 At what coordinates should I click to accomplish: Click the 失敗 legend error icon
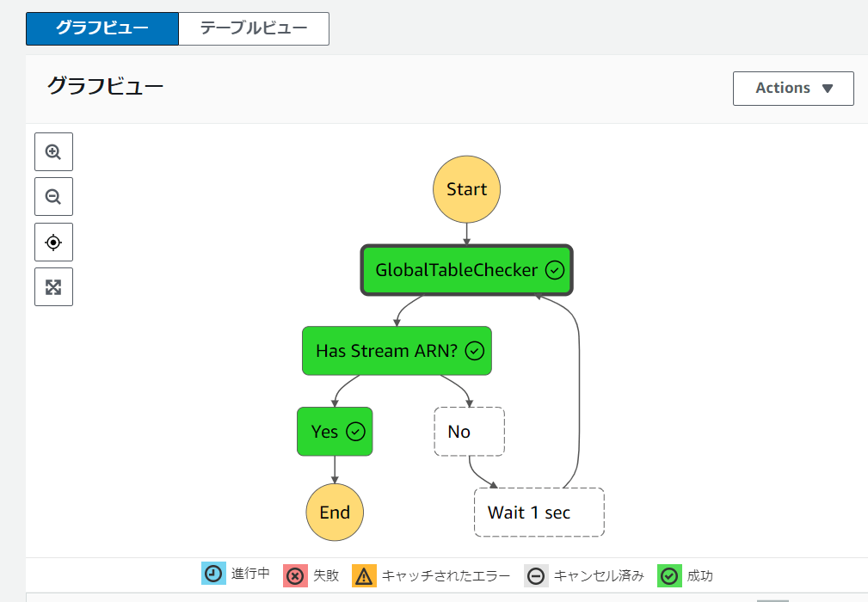tap(296, 575)
